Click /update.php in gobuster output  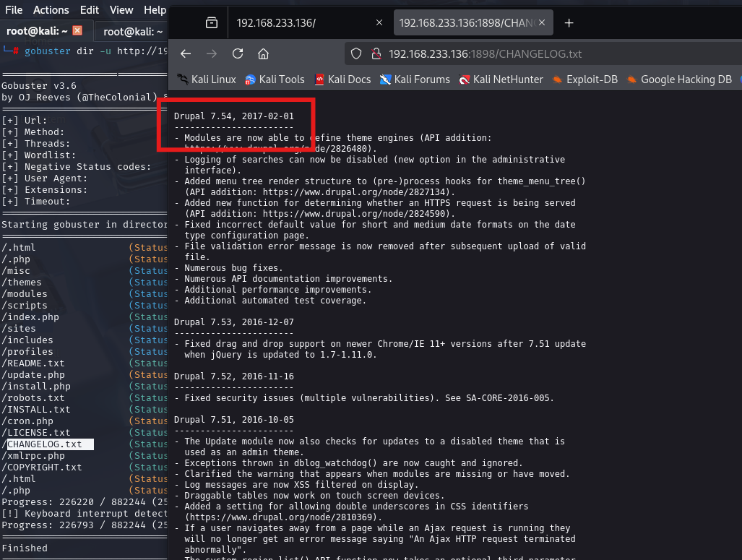point(33,374)
